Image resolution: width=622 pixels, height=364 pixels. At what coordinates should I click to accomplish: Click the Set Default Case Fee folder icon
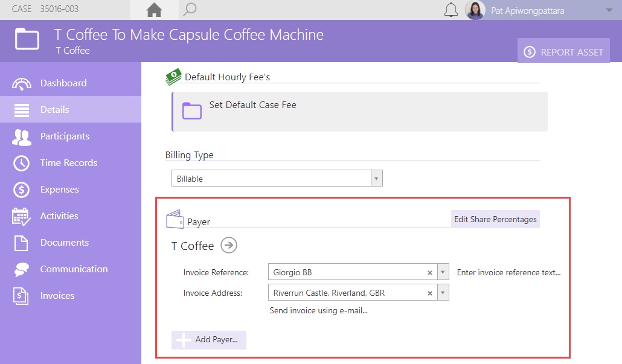tap(192, 110)
